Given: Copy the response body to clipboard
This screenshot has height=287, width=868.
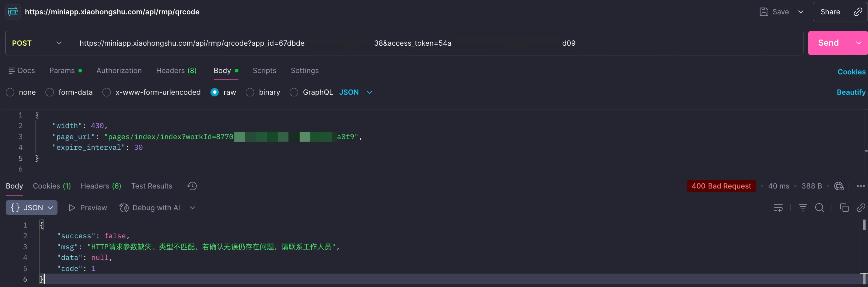Looking at the screenshot, I should pyautogui.click(x=844, y=208).
